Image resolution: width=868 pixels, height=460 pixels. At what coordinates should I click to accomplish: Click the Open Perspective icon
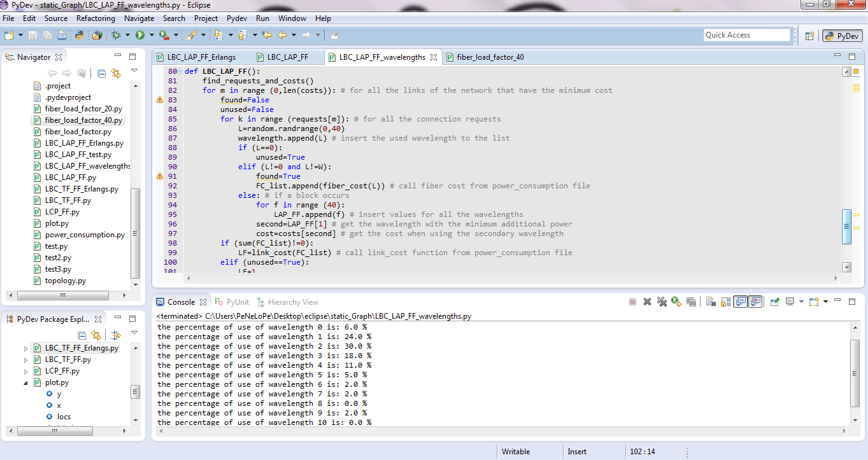pos(809,36)
